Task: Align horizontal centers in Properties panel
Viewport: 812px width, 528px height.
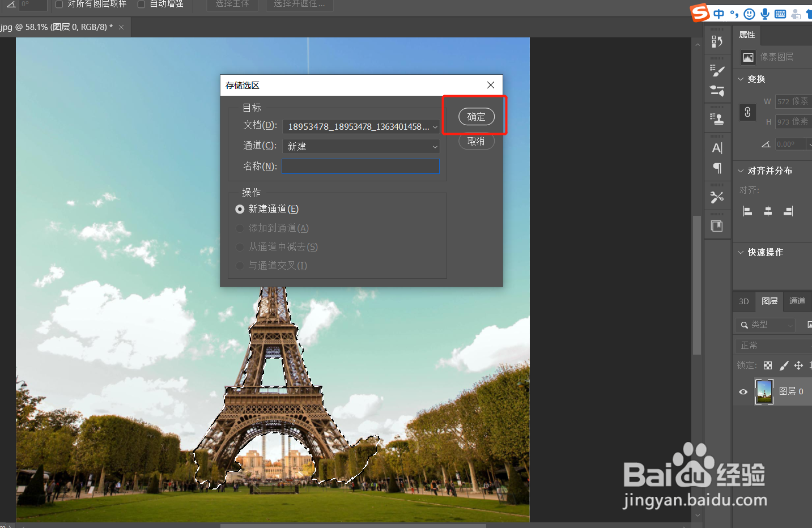Action: tap(768, 211)
